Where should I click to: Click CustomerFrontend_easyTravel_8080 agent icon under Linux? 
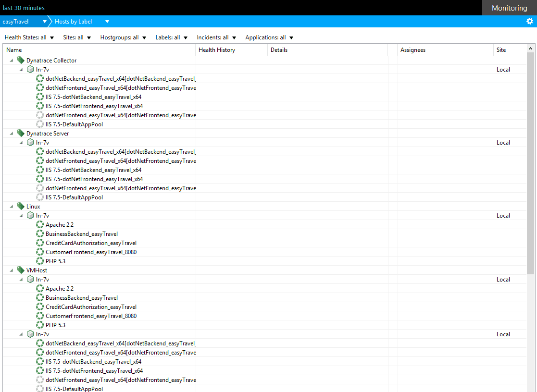coord(40,252)
